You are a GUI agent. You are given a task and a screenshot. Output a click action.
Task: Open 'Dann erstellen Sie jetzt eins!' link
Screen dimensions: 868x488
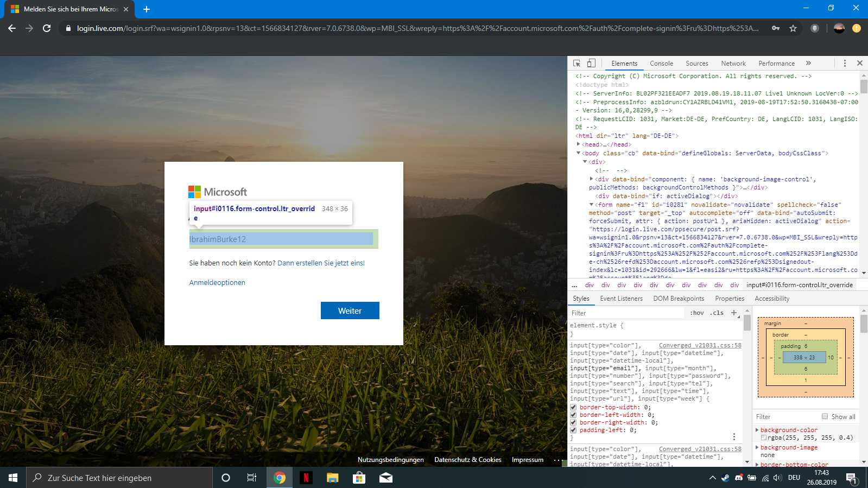coord(321,263)
